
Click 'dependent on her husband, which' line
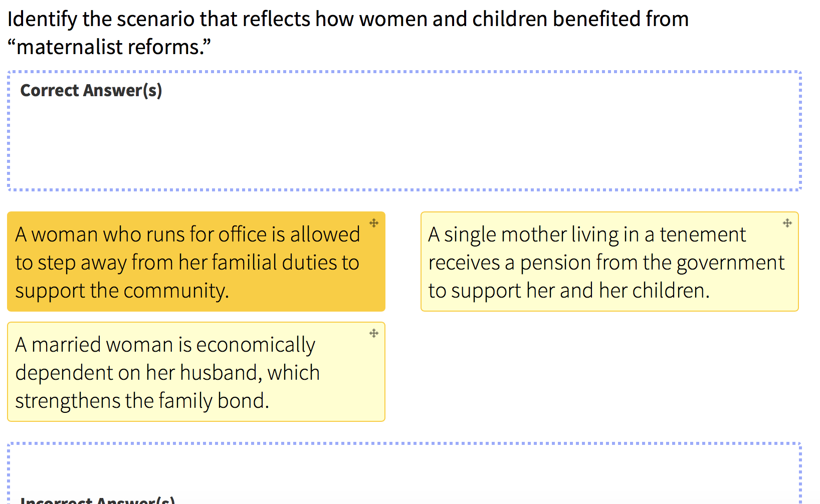[x=167, y=373]
